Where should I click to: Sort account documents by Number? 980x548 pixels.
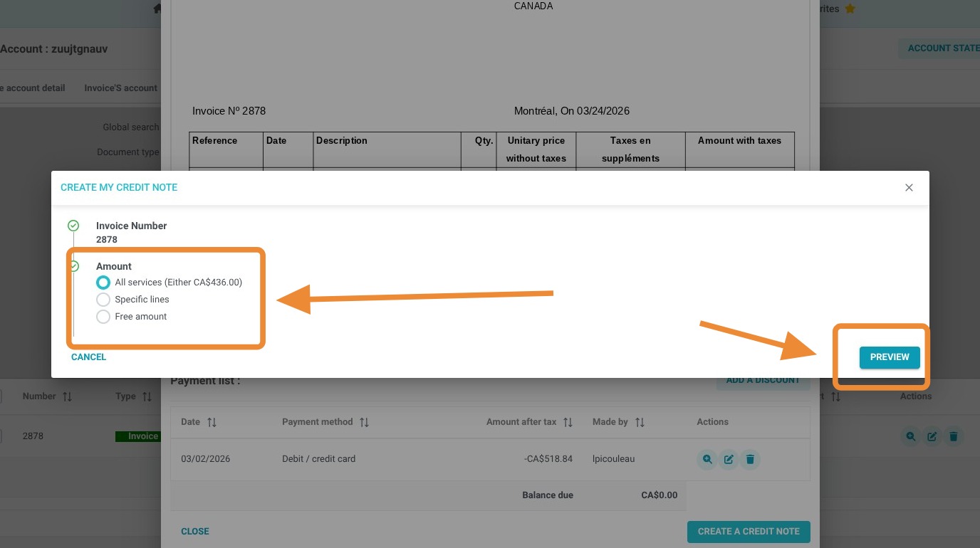click(x=67, y=396)
